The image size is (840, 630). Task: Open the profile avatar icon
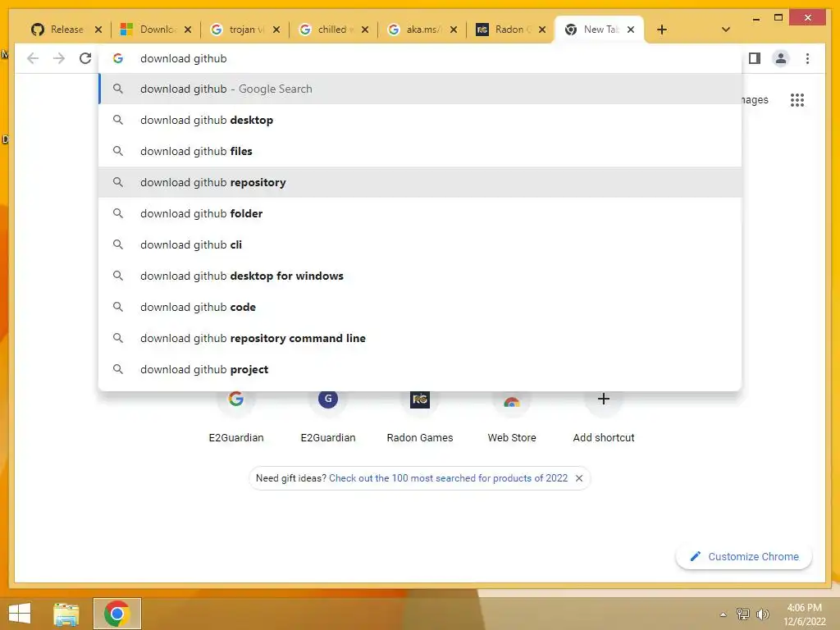click(781, 58)
